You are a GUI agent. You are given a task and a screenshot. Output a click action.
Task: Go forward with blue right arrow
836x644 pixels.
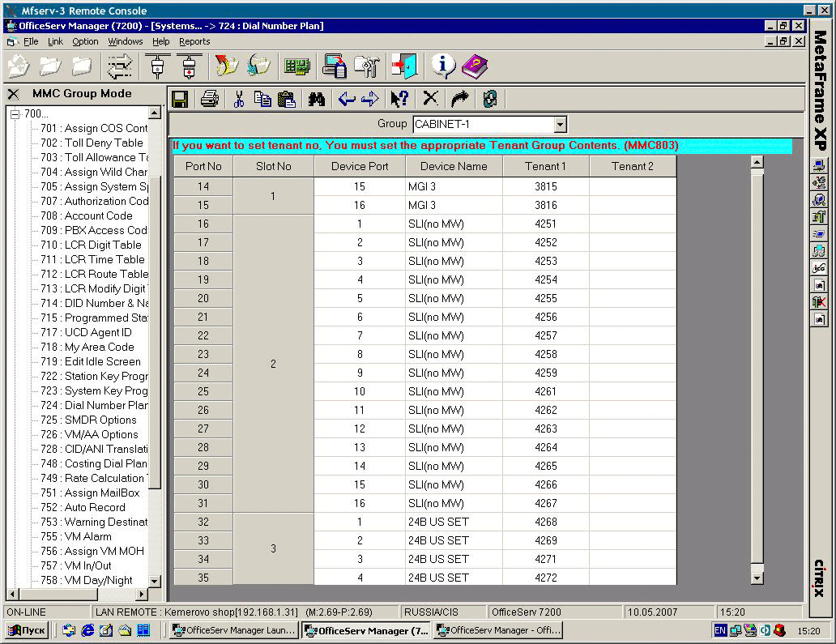(x=370, y=99)
